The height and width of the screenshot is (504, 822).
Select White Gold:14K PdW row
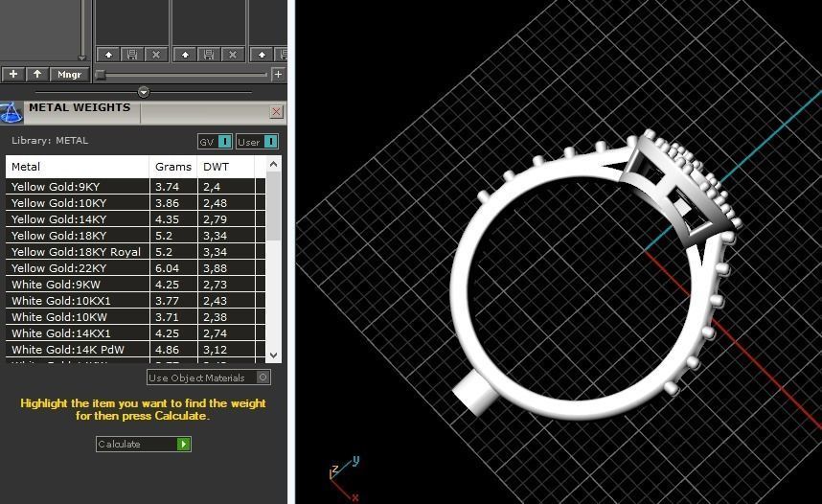point(136,350)
